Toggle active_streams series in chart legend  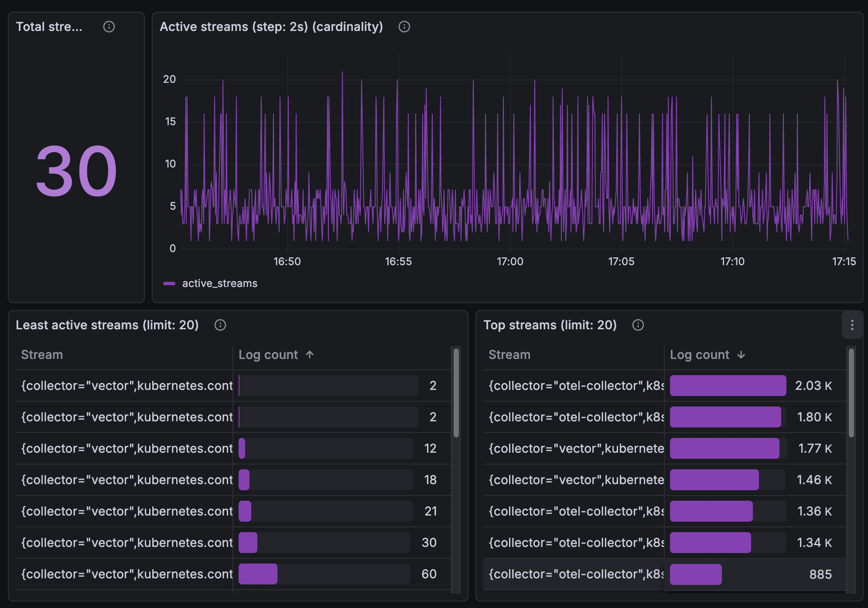[x=219, y=284]
